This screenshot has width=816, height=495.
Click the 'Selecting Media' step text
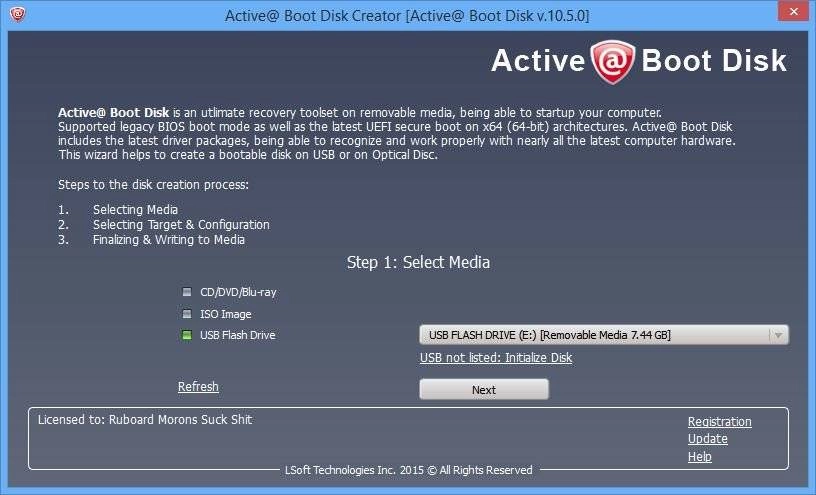point(135,209)
